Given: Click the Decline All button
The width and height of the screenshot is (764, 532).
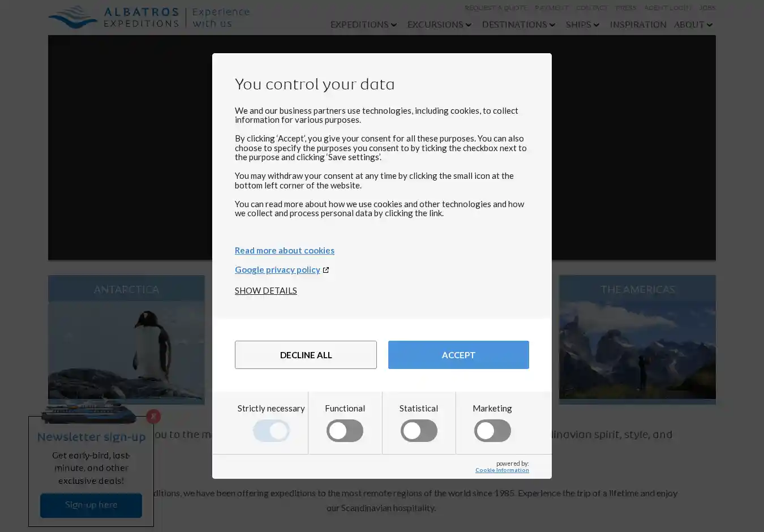Looking at the screenshot, I should coord(306,355).
